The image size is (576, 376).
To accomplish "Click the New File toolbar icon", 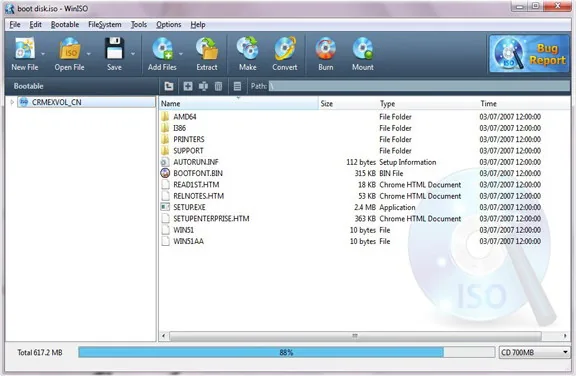I will [x=25, y=48].
